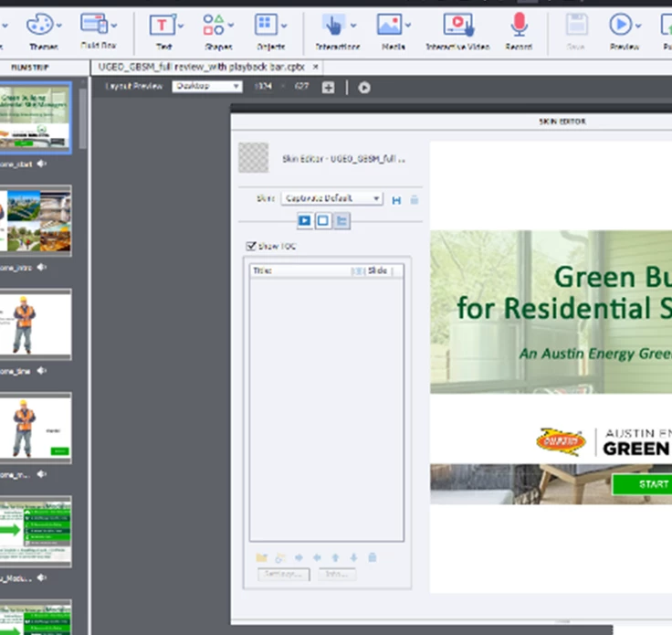672x635 pixels.
Task: Click the filmstrip vertical scrollbar
Action: [x=83, y=118]
